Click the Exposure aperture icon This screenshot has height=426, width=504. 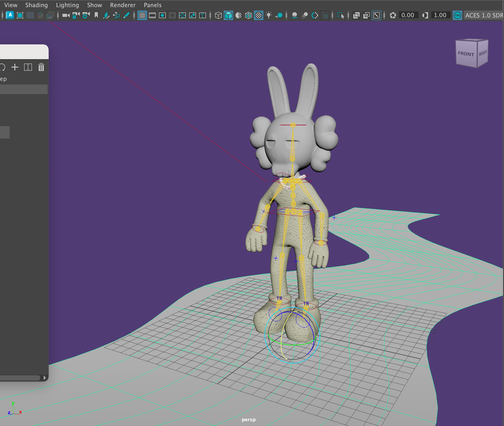pos(393,15)
